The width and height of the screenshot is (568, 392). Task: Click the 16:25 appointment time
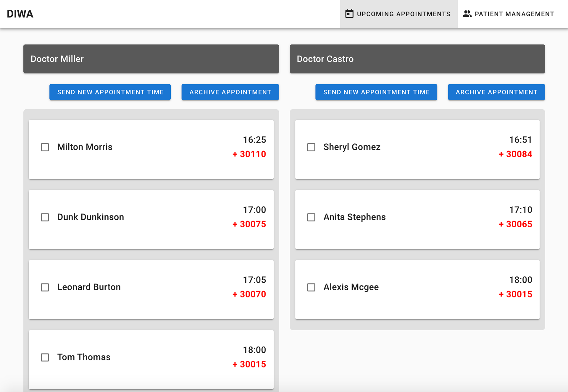(254, 140)
